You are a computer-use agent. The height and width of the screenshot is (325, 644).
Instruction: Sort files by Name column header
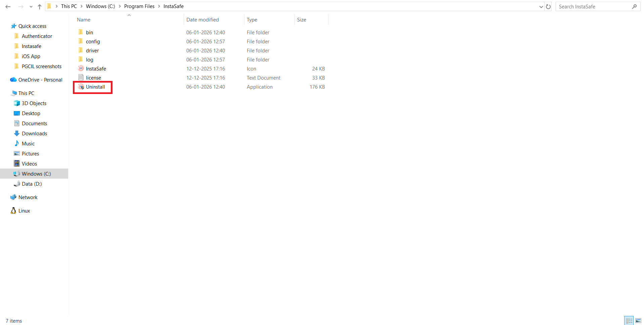[84, 20]
